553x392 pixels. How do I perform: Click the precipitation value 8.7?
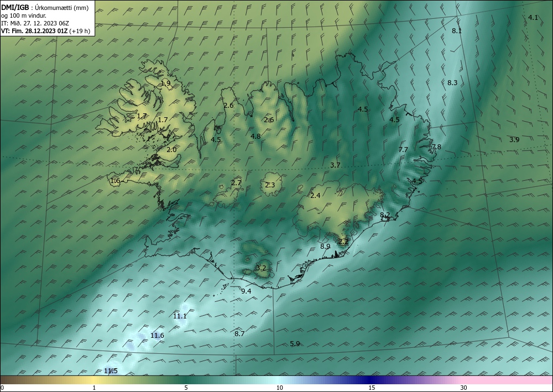(239, 334)
